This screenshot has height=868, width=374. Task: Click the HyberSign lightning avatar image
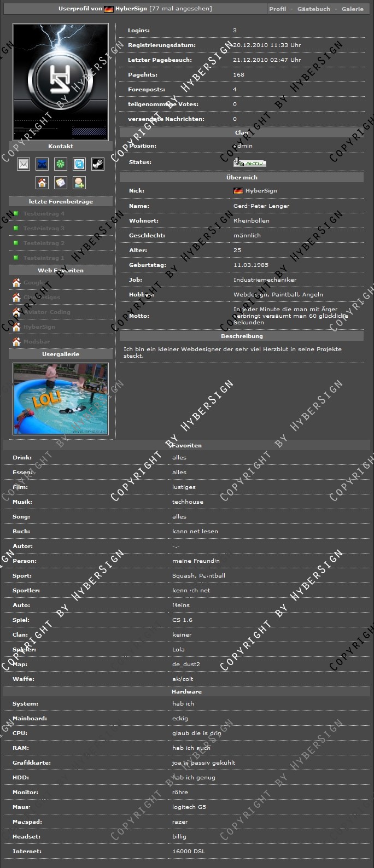61,81
